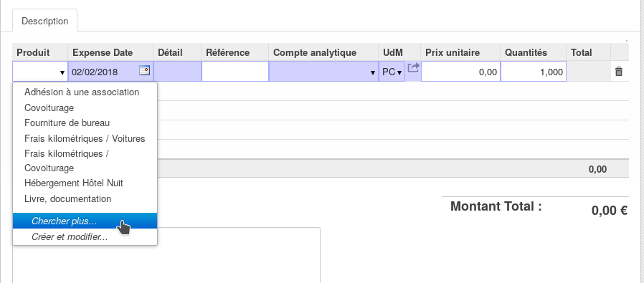The width and height of the screenshot is (644, 283).
Task: Delete the expense line with trash icon
Action: (618, 72)
